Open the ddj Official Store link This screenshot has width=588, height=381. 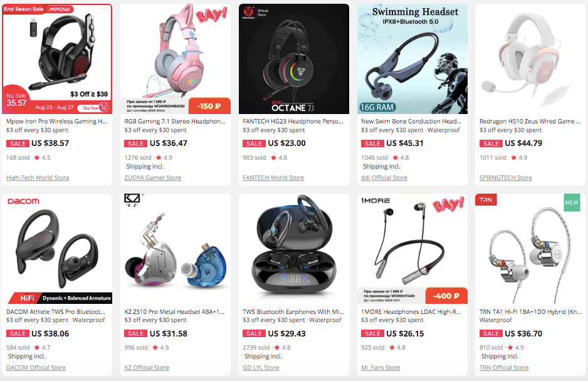384,178
